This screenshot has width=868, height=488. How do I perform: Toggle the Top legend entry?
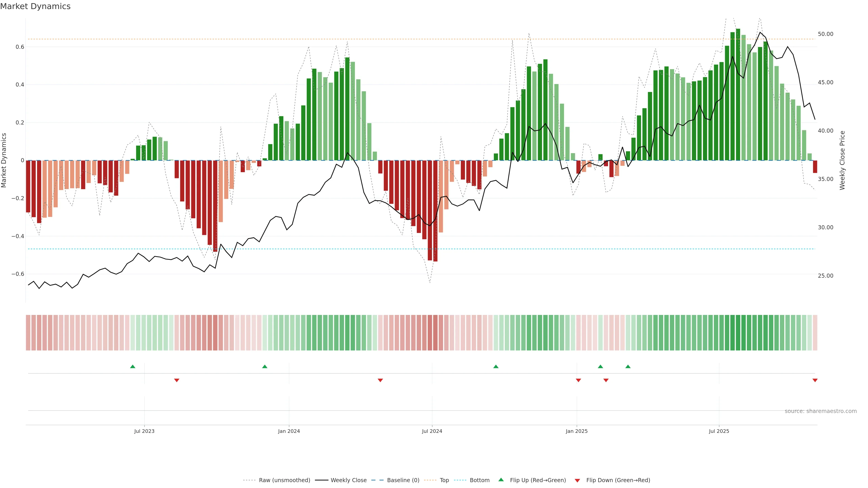(444, 480)
